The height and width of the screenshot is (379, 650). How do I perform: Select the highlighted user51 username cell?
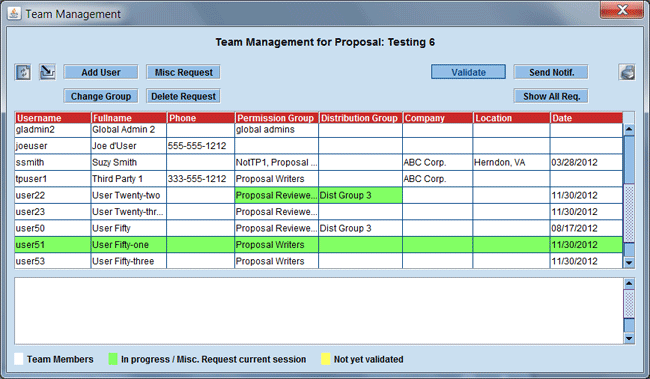53,245
